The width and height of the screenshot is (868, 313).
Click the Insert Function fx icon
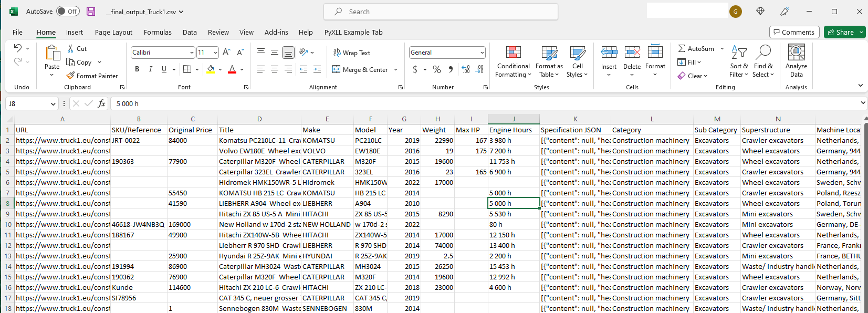coord(101,103)
